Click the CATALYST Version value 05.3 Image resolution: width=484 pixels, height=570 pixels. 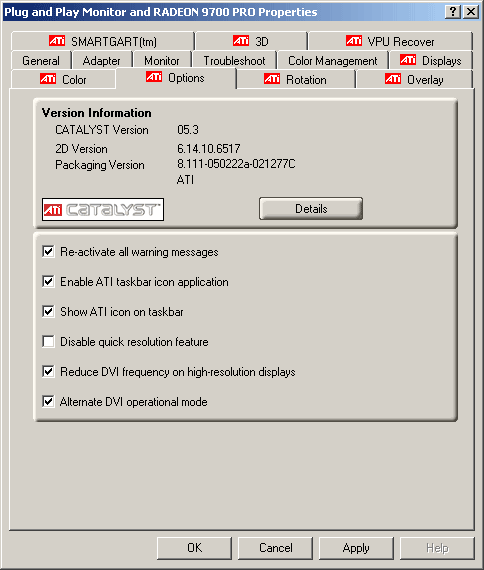point(188,130)
